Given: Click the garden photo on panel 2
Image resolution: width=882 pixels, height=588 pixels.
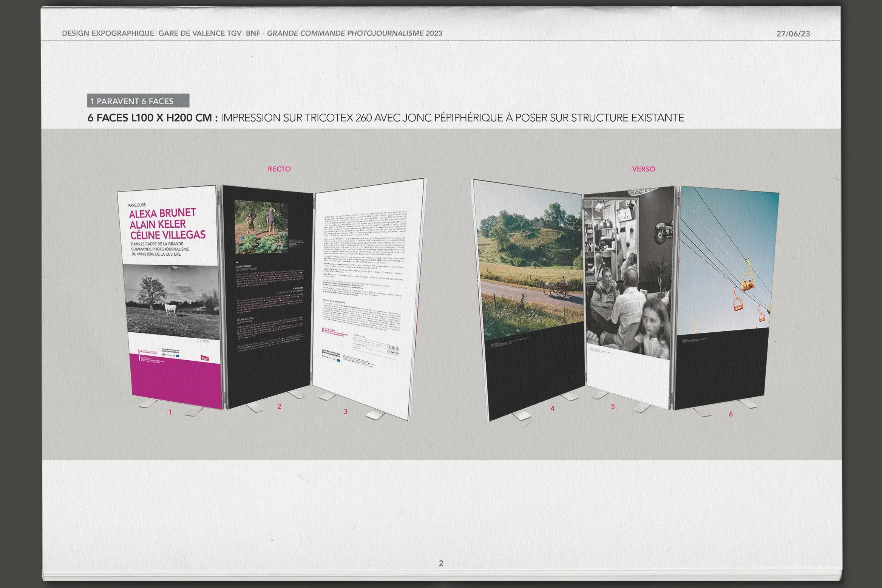Looking at the screenshot, I should 261,227.
